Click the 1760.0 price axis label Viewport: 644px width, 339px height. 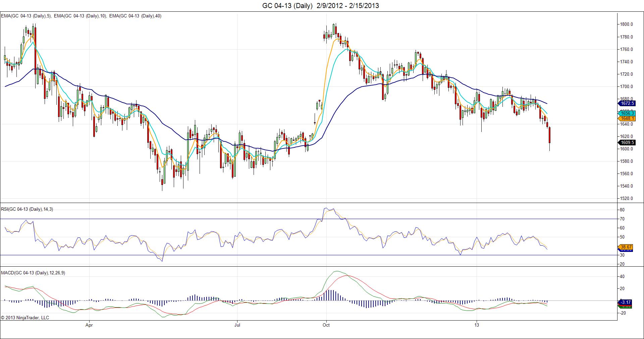(627, 49)
